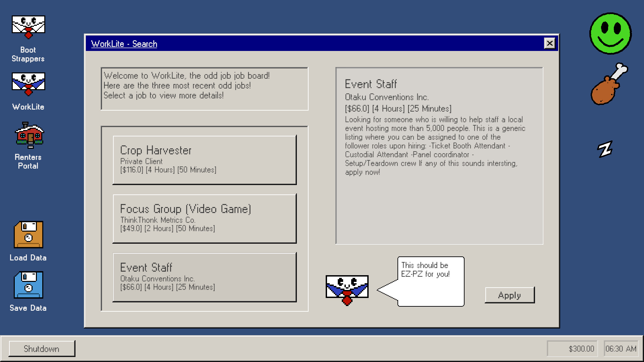This screenshot has width=644, height=362.
Task: Click the Shutdown button
Action: coord(41,349)
